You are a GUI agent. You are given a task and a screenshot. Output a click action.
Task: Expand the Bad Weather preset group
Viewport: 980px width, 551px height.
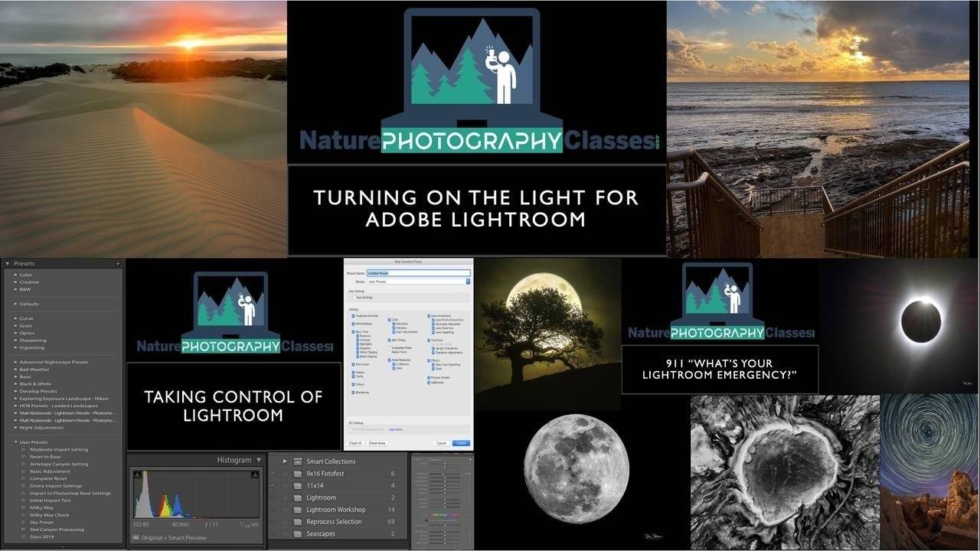click(x=15, y=370)
